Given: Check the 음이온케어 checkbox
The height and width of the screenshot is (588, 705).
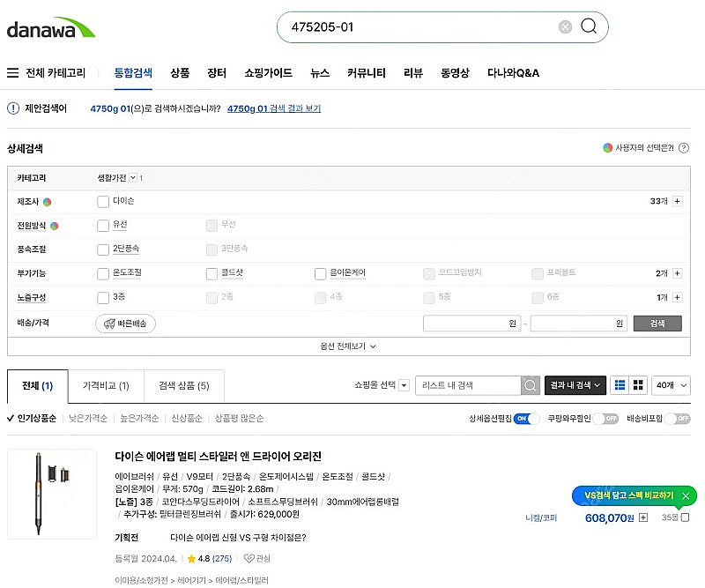Looking at the screenshot, I should 320,273.
